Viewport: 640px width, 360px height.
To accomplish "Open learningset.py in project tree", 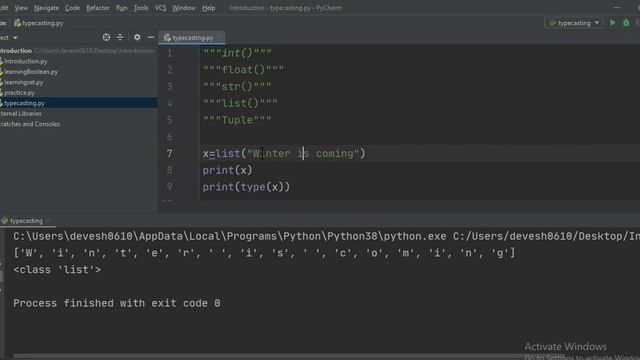I will (x=23, y=82).
